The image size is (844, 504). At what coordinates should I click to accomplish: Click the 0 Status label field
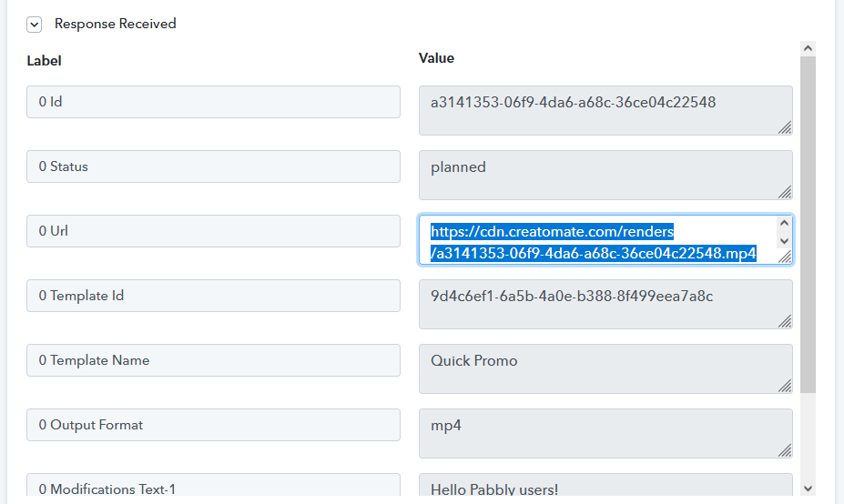[213, 166]
